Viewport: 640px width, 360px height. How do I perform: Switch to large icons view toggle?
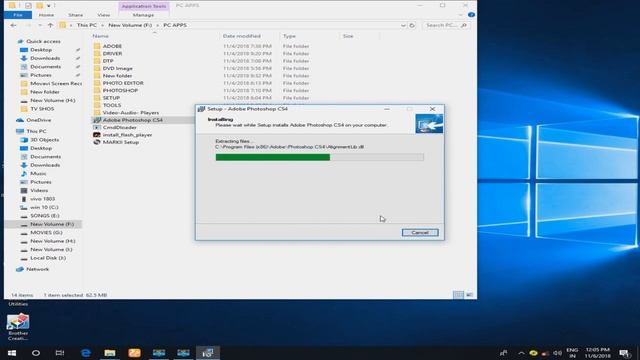click(470, 295)
